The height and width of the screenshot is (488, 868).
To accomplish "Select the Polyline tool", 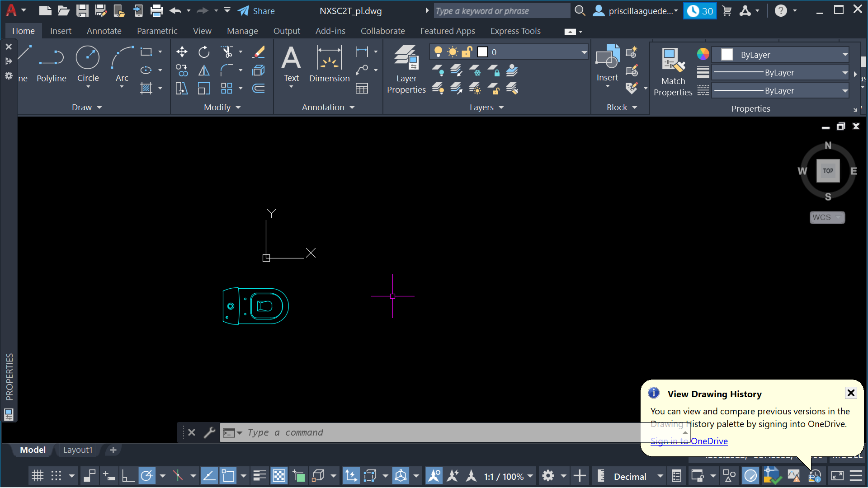I will click(x=52, y=65).
